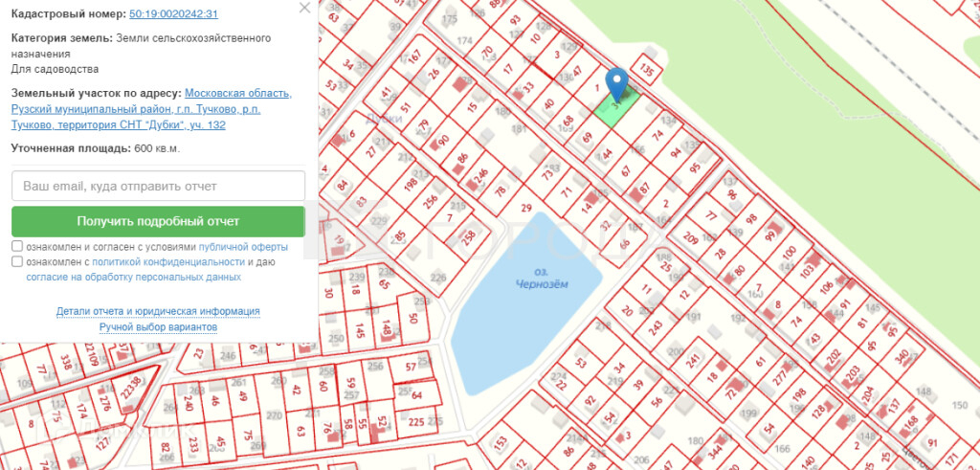Open cadastral number link 50:19:0020242:31
Image resolution: width=980 pixels, height=470 pixels.
[173, 13]
